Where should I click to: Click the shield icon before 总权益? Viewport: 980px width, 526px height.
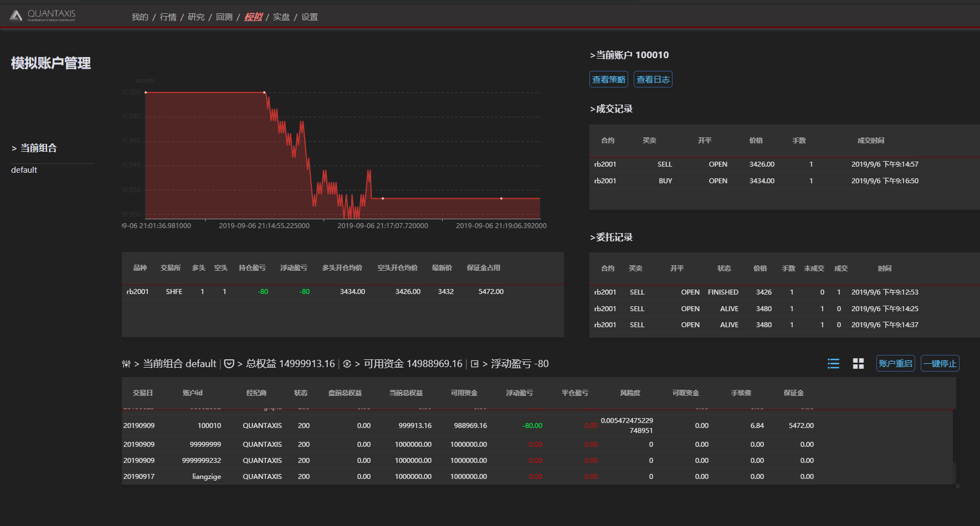[x=229, y=364]
